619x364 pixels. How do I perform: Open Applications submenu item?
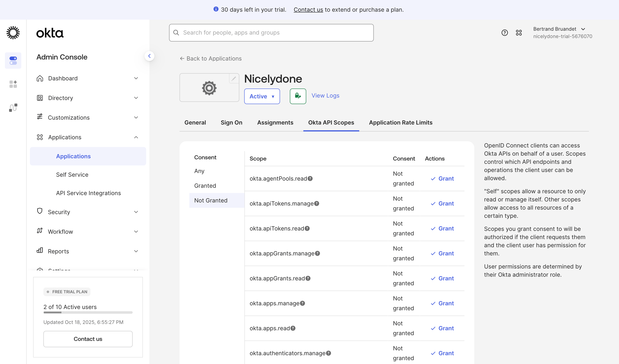click(88, 156)
